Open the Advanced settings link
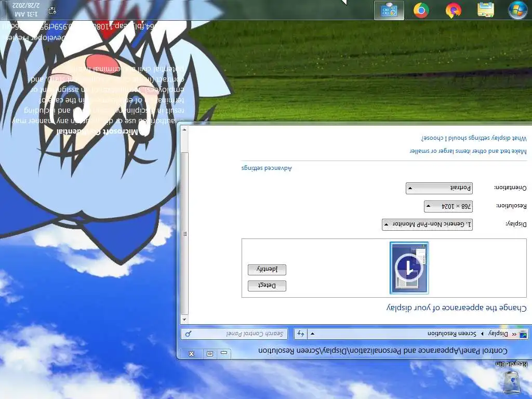532x399 pixels. pyautogui.click(x=267, y=168)
